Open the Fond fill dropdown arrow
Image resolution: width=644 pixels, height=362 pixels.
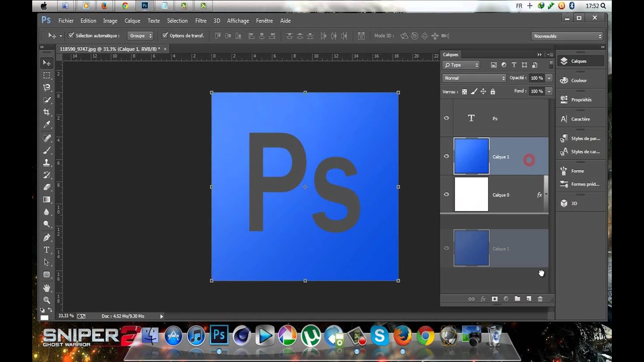pos(549,92)
